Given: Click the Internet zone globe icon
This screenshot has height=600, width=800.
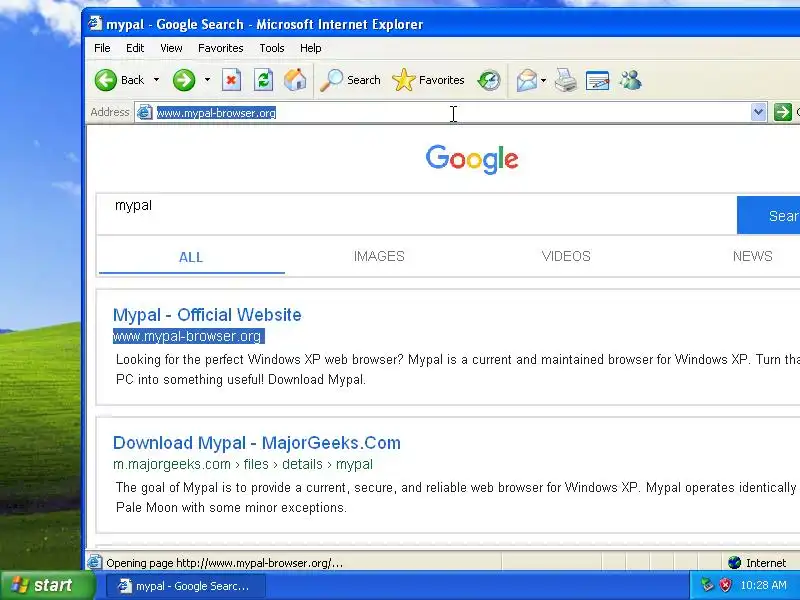Looking at the screenshot, I should coord(735,562).
